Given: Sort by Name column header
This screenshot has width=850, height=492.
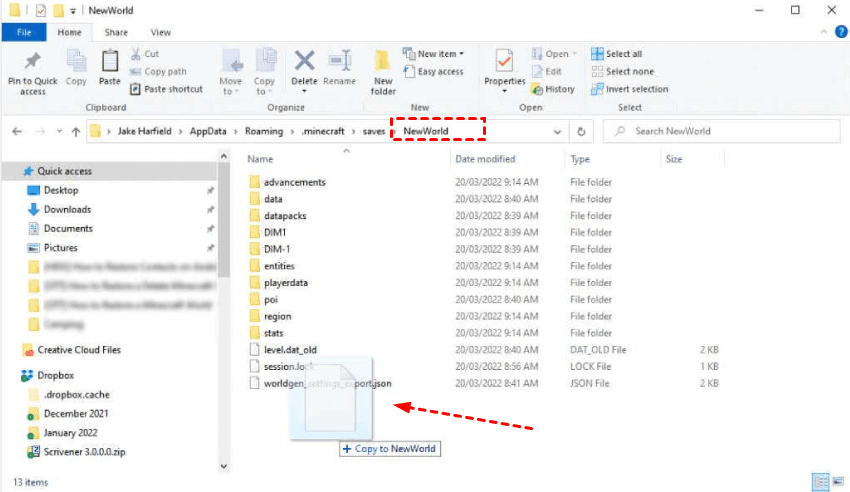Looking at the screenshot, I should click(260, 159).
